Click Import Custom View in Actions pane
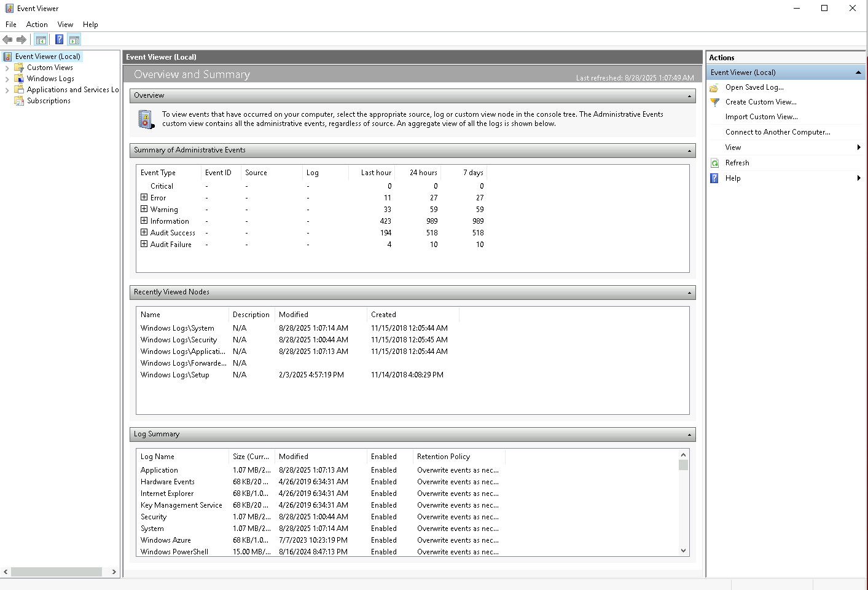 [x=762, y=116]
